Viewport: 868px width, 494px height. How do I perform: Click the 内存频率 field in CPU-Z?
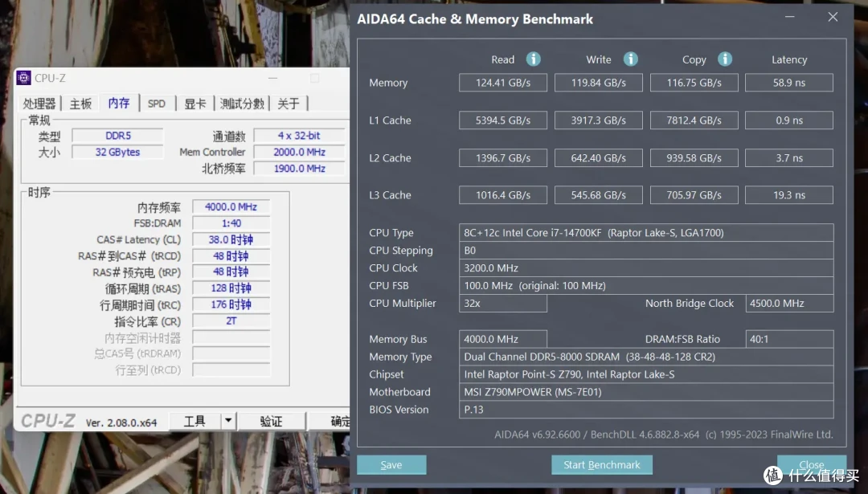(231, 206)
